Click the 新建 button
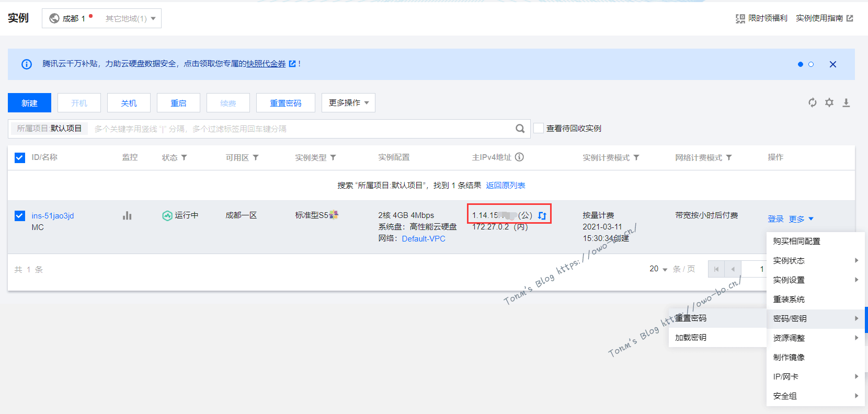 coord(29,103)
